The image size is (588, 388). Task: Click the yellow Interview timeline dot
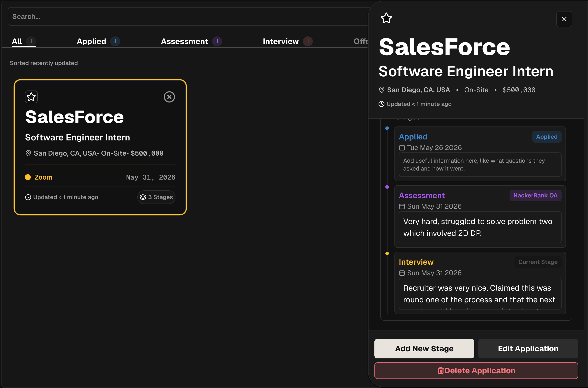click(x=387, y=253)
